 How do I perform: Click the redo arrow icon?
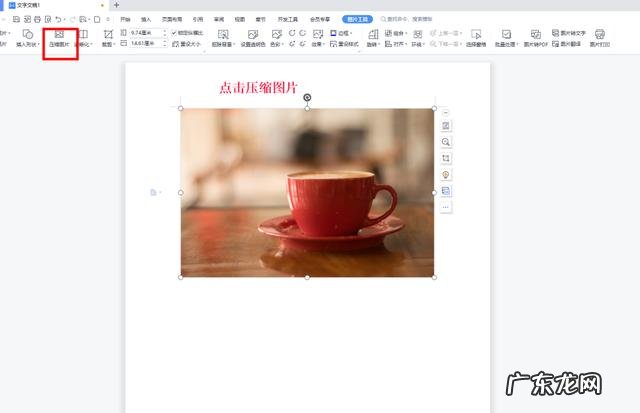(72, 19)
